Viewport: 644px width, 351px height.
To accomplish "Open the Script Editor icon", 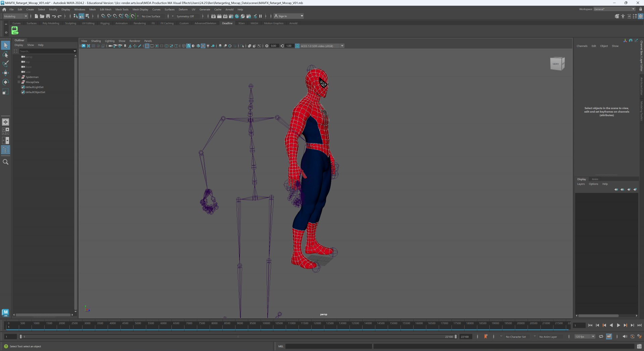I will [x=639, y=346].
